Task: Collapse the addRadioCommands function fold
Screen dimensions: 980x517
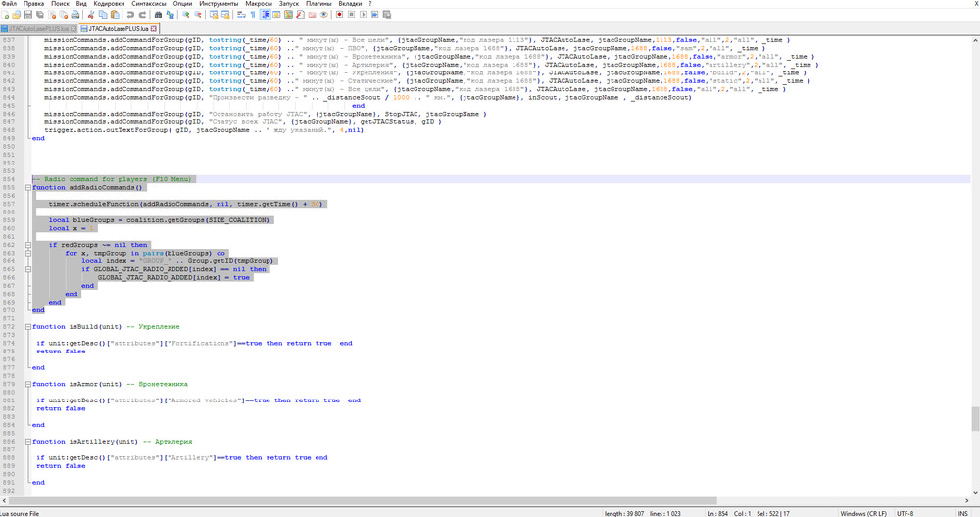Action: coord(28,187)
